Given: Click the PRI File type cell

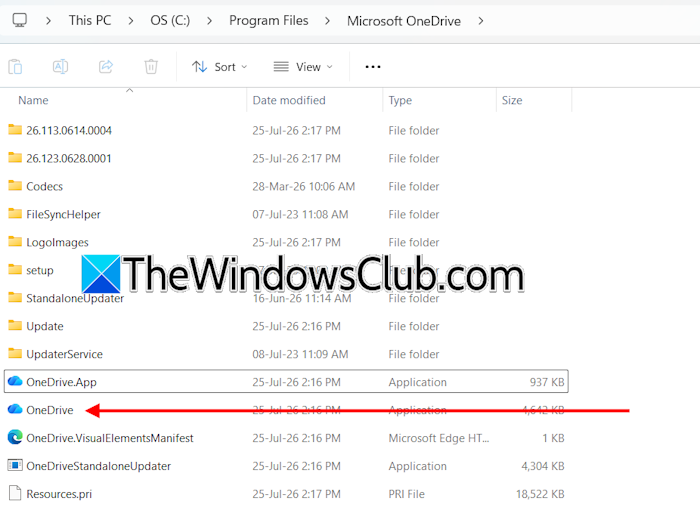Looking at the screenshot, I should coord(407,494).
